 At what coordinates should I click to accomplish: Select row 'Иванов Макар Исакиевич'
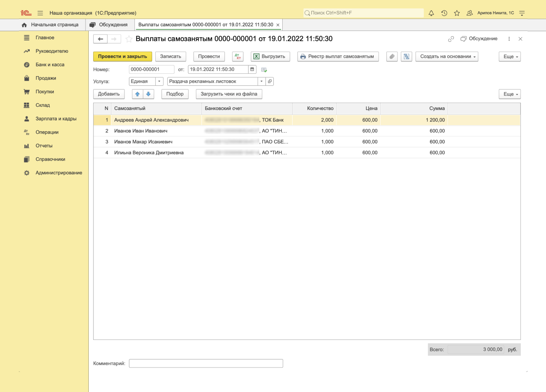point(143,142)
